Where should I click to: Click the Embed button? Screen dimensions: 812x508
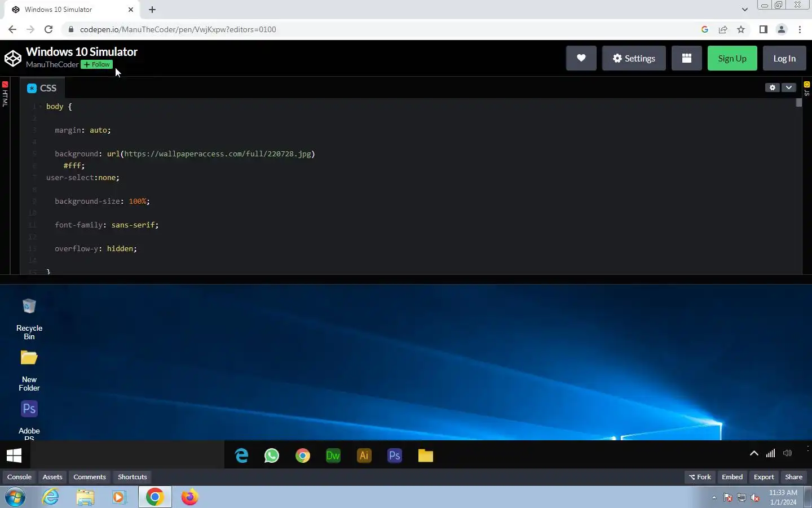(x=732, y=477)
